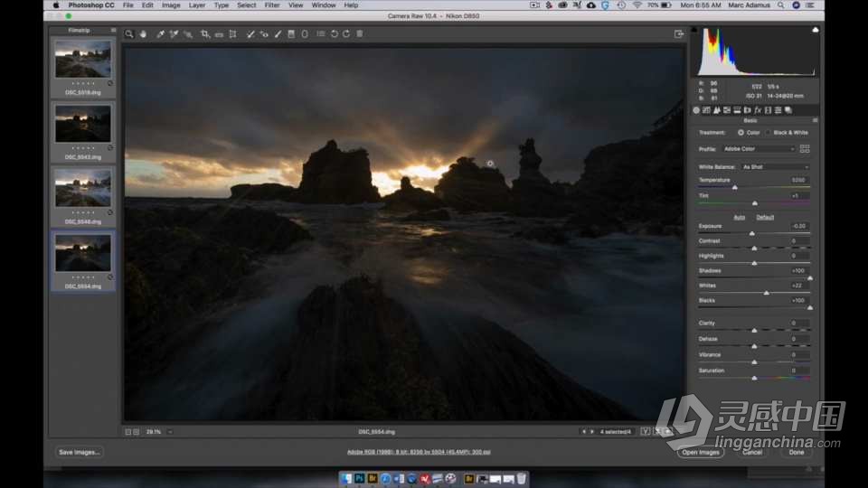This screenshot has height=488, width=868.
Task: Open workflow options link Adobe RGB (1998)
Action: [x=419, y=452]
